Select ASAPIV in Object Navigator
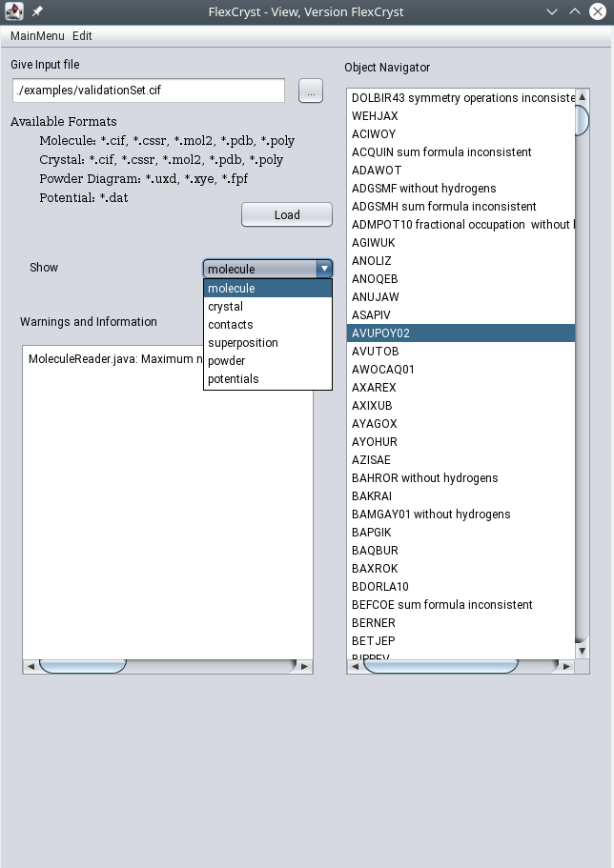Viewport: 614px width, 868px height. [x=461, y=315]
